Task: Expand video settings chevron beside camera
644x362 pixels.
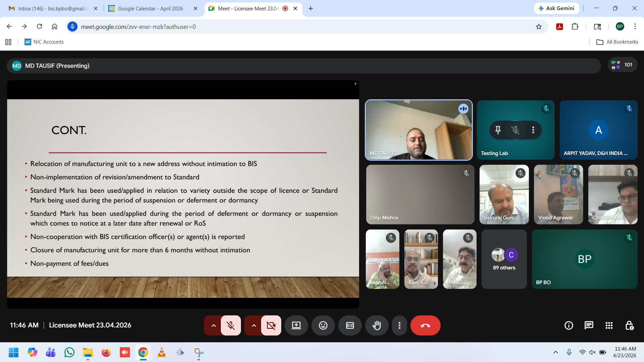Action: coord(254,325)
